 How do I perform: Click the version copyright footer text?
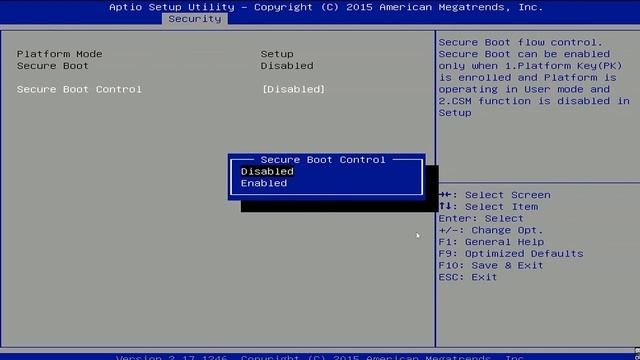click(x=320, y=357)
